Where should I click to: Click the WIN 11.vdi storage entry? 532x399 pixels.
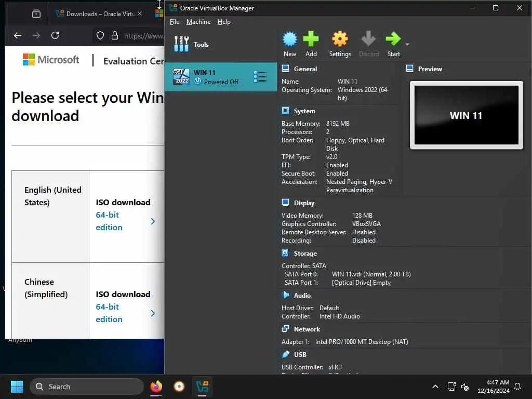pos(371,274)
